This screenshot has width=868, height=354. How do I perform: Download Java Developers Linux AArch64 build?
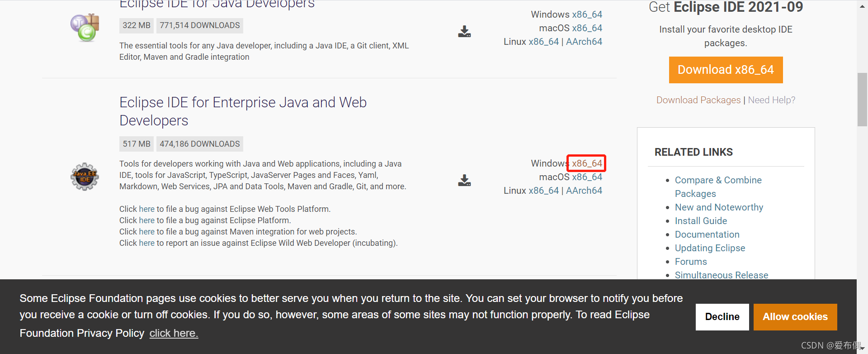pos(584,42)
